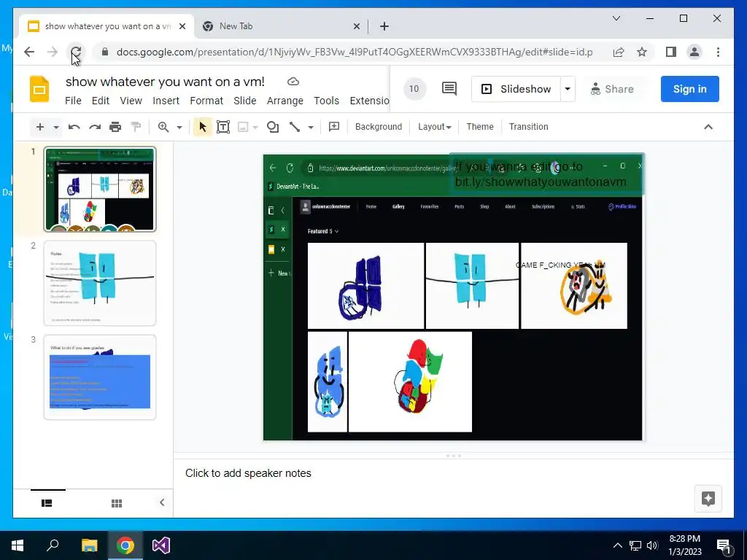Open Visual Studio from the taskbar
The image size is (747, 560).
tap(161, 545)
